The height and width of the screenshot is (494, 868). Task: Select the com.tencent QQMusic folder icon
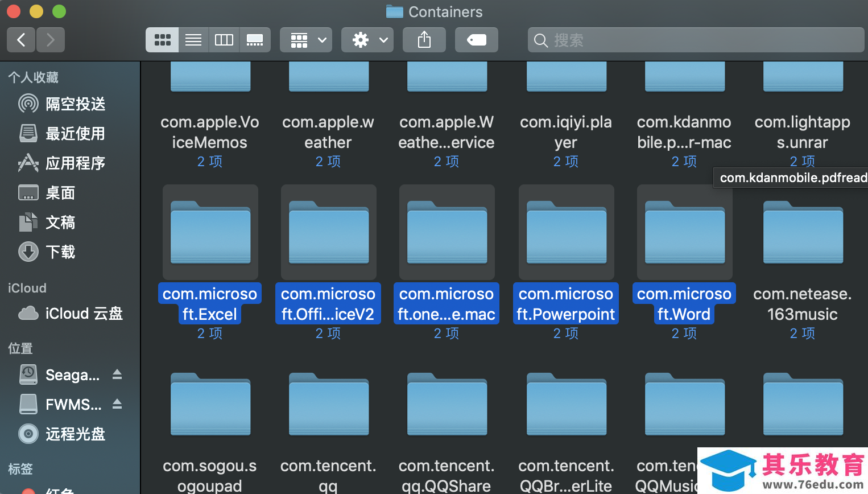tap(685, 404)
